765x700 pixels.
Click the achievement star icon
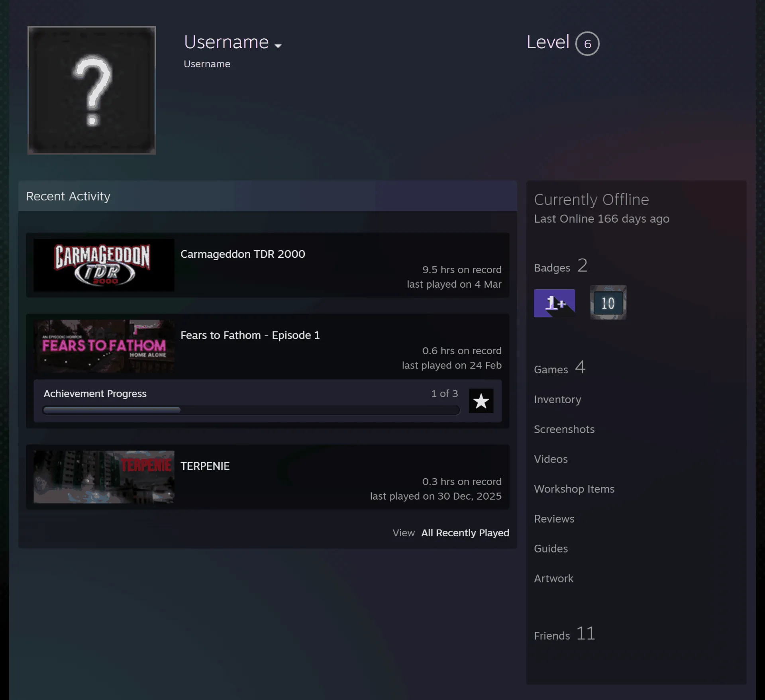[x=481, y=401]
